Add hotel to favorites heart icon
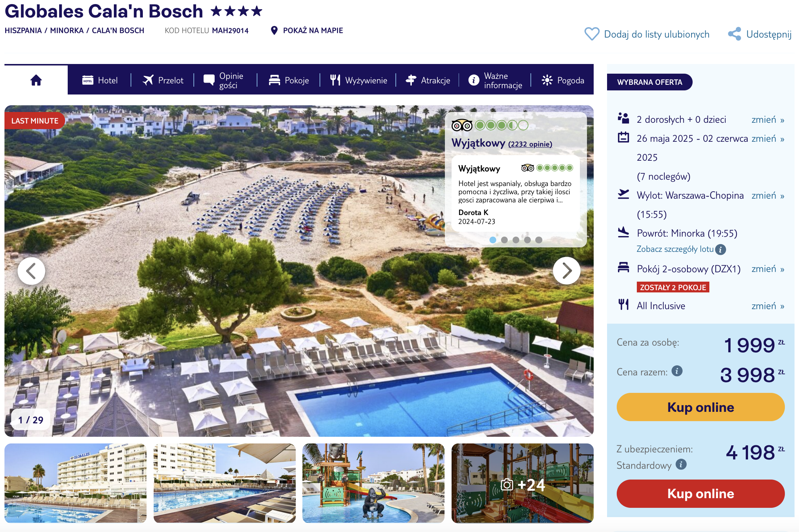This screenshot has width=799, height=532. [591, 34]
